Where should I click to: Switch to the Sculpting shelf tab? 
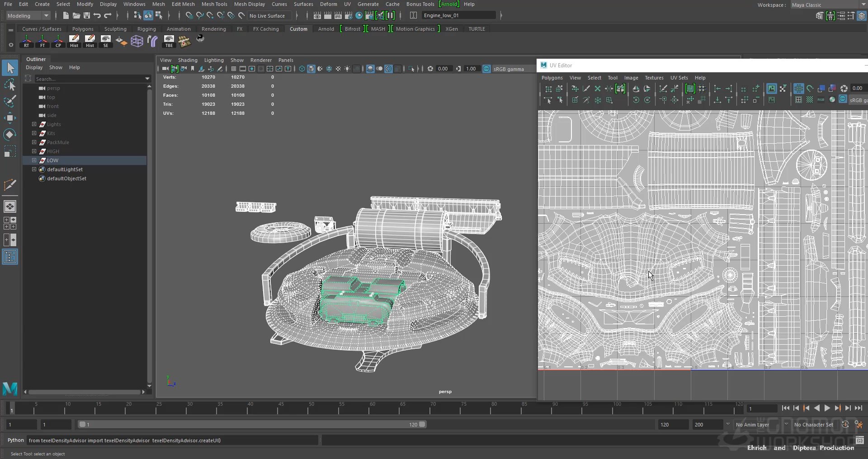point(115,29)
